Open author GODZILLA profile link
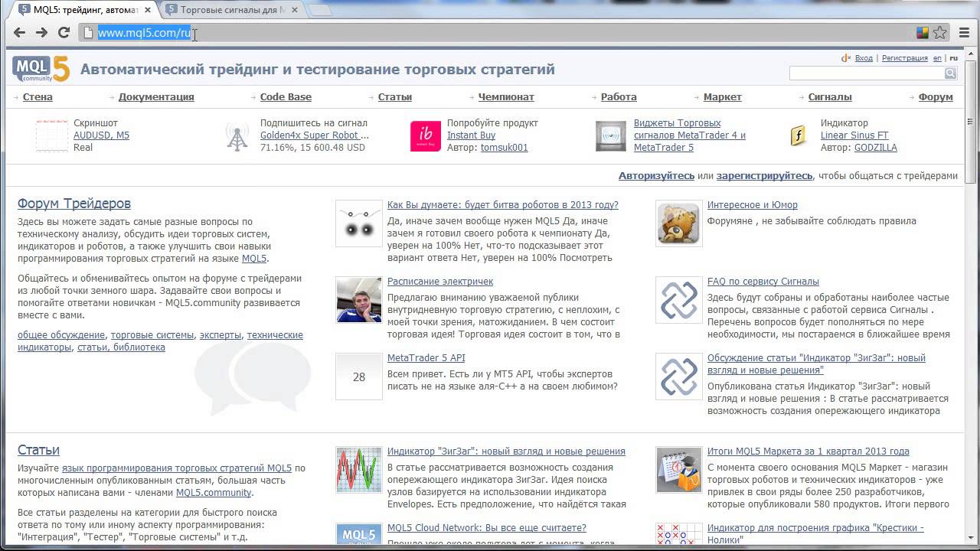The image size is (980, 551). coord(876,148)
